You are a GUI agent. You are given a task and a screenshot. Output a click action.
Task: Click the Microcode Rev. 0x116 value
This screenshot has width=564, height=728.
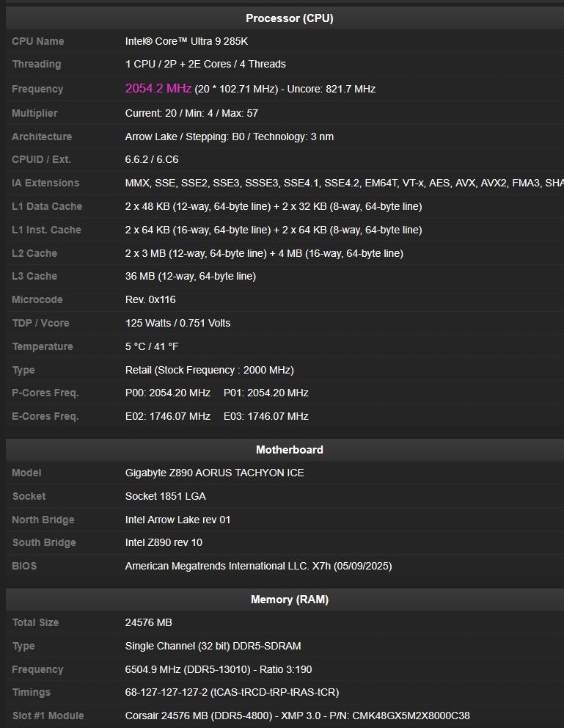tap(150, 300)
